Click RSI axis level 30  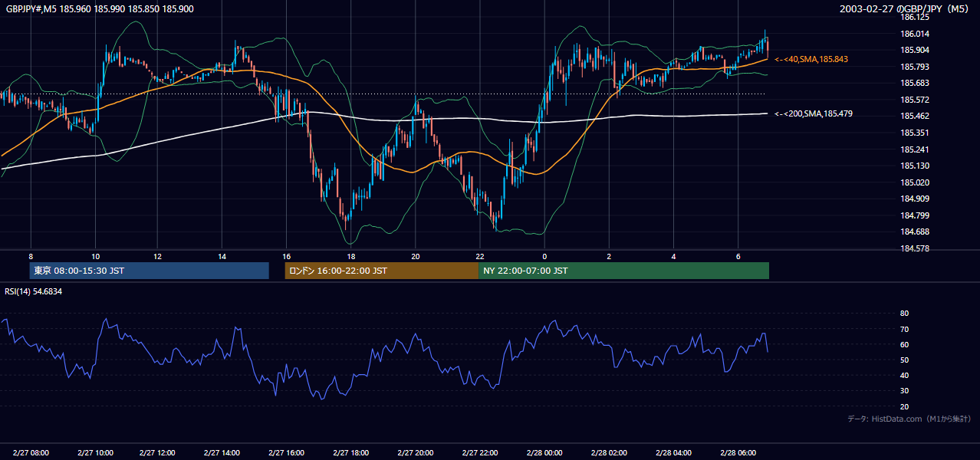pyautogui.click(x=905, y=391)
